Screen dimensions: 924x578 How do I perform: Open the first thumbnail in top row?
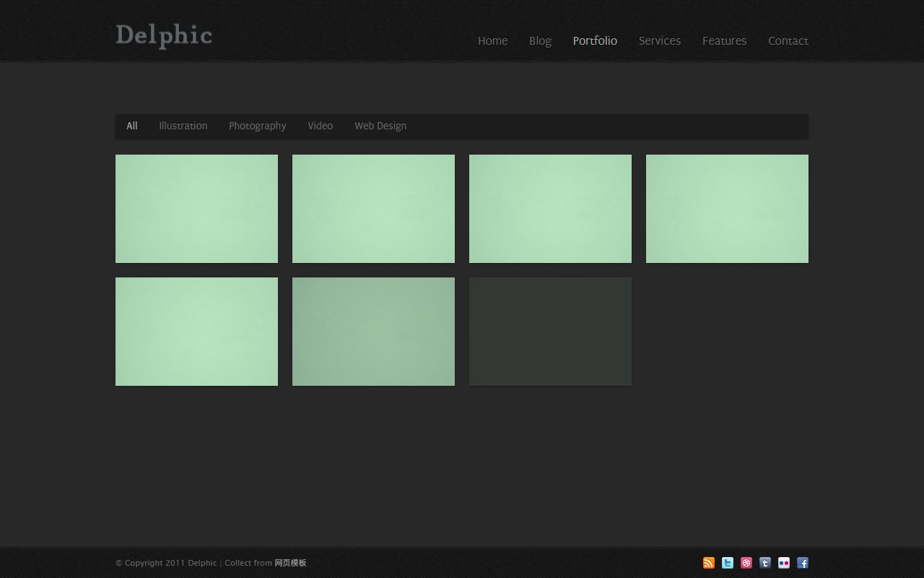pyautogui.click(x=196, y=209)
